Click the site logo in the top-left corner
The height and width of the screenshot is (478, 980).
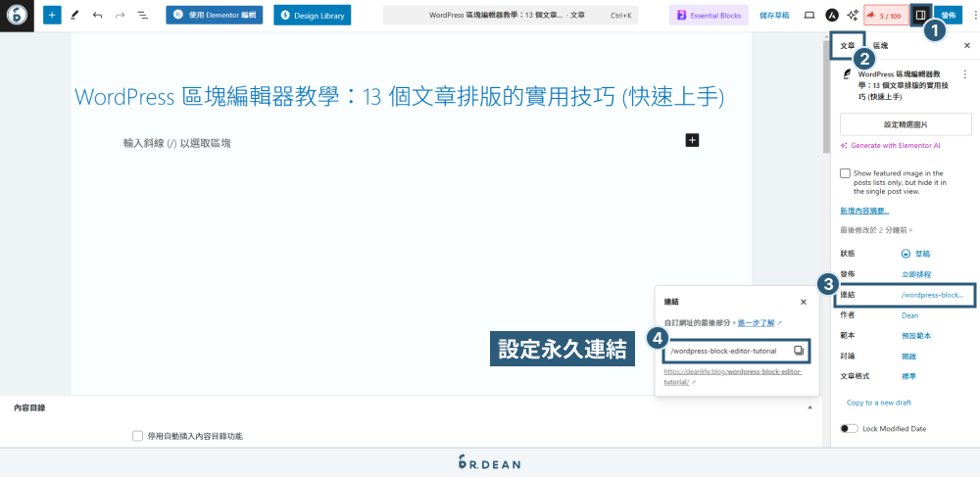point(17,16)
